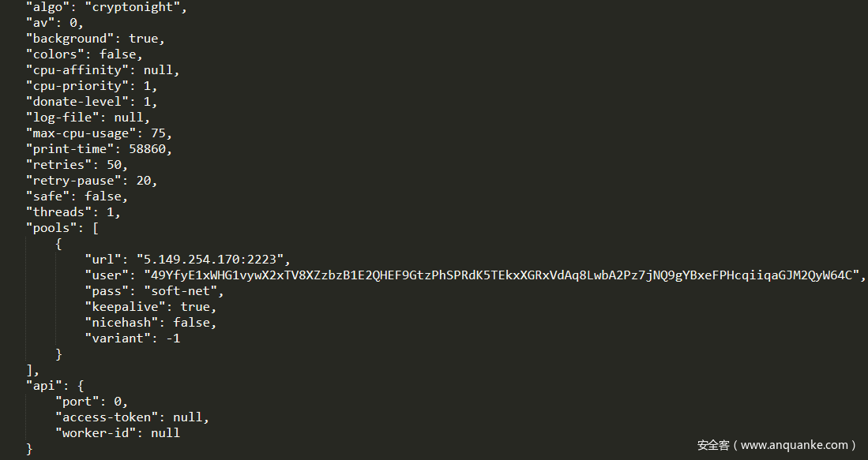Click the "algo" key text

pos(47,7)
